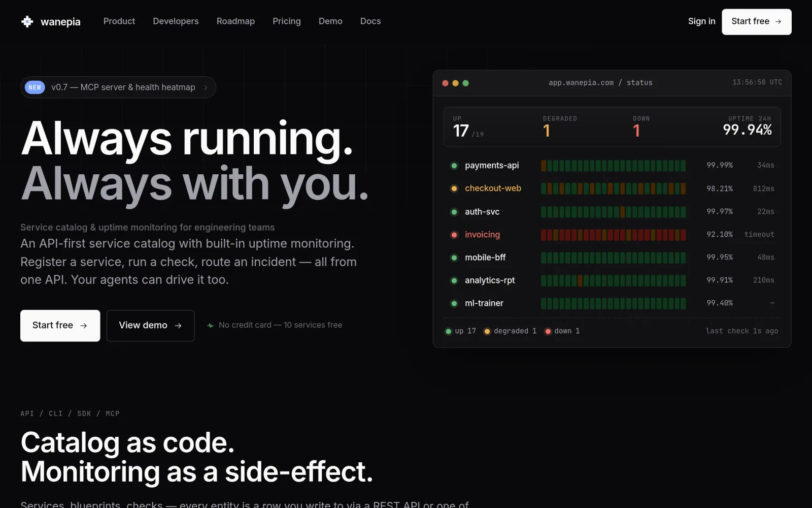Image resolution: width=812 pixels, height=508 pixels.
Task: Click the checkout-web uptime heatmap bar
Action: click(x=613, y=188)
